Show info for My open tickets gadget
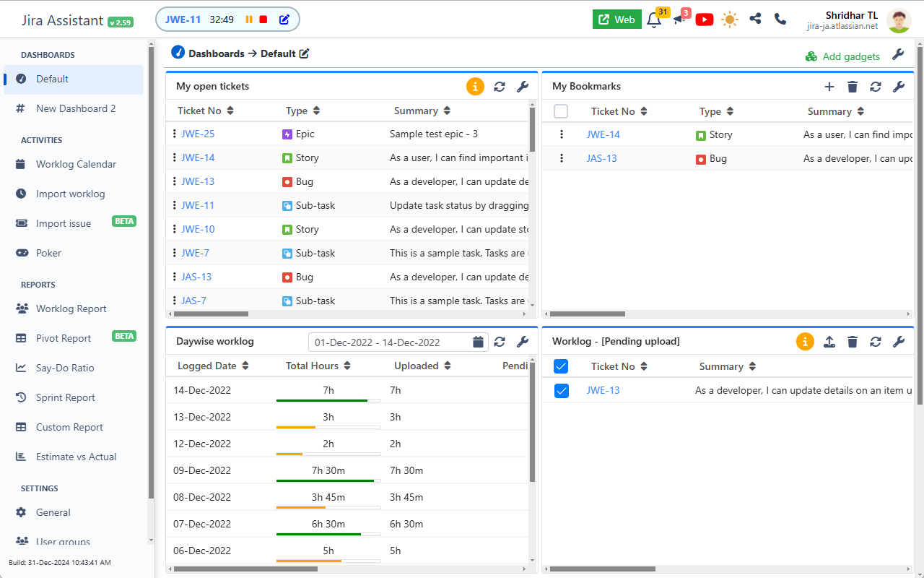924x578 pixels. click(x=475, y=87)
